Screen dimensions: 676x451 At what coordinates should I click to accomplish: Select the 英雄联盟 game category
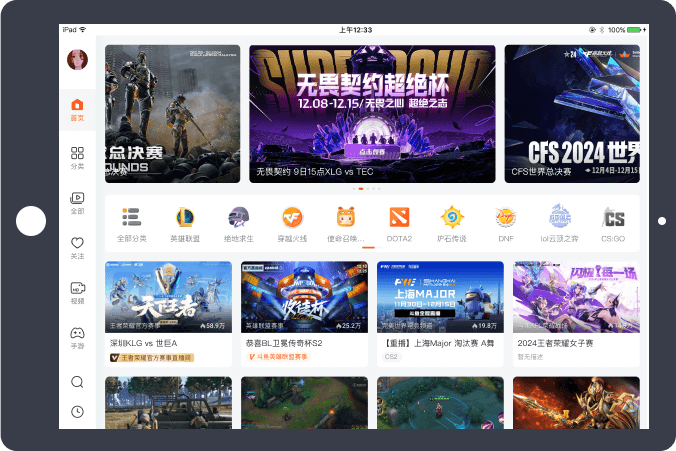184,223
